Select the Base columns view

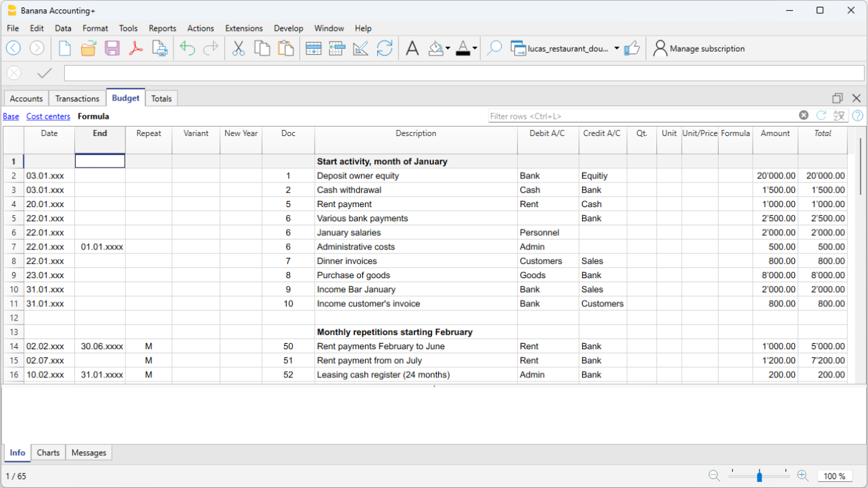(11, 116)
